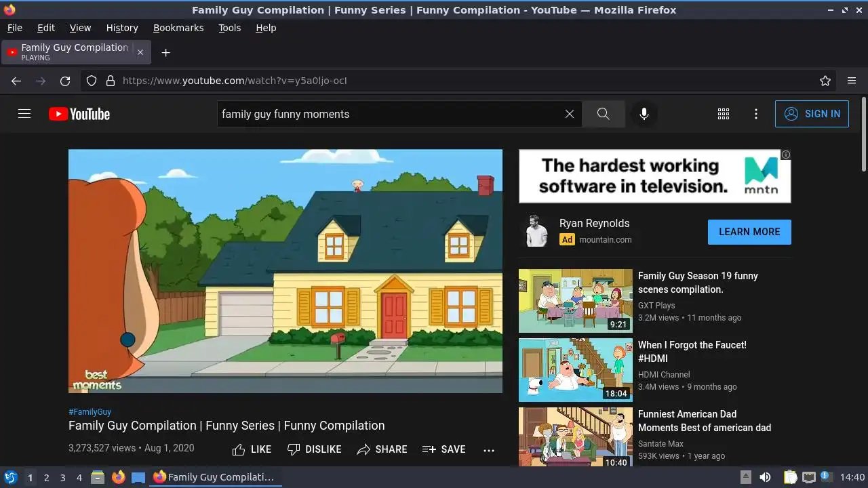
Task: Open the GXT Plays channel
Action: 656,306
